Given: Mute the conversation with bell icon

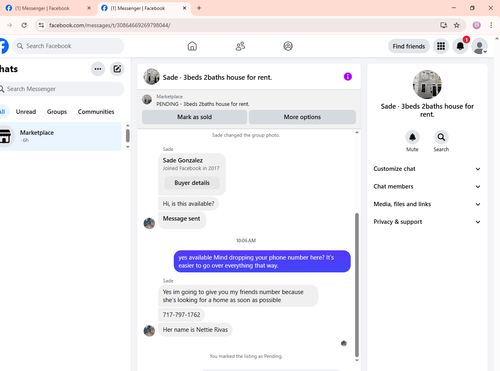Looking at the screenshot, I should (x=412, y=137).
